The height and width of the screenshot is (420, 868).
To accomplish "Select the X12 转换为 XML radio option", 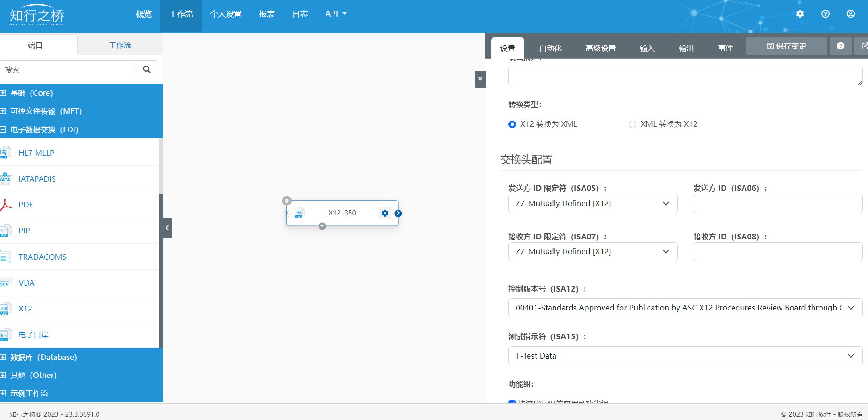I will tap(512, 124).
